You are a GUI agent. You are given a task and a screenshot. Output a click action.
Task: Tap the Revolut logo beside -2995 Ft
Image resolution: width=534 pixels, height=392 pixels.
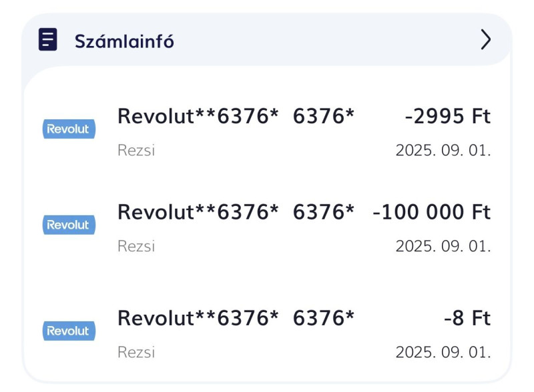pos(69,129)
